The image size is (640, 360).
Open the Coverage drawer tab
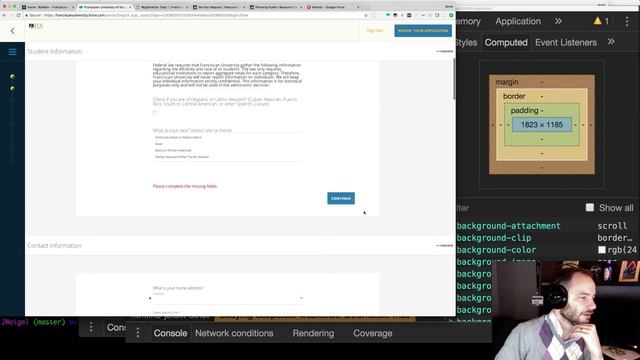[x=373, y=333]
